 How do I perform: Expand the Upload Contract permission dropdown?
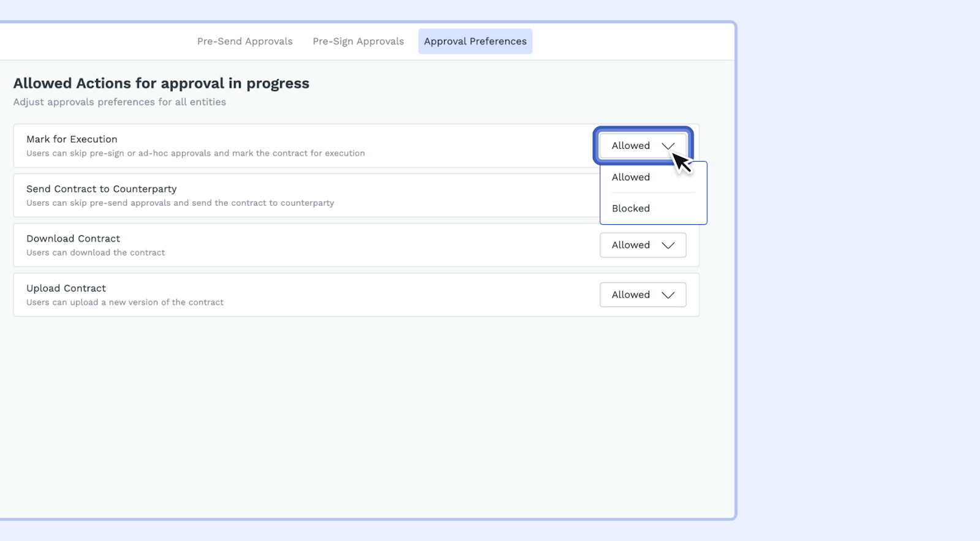642,295
